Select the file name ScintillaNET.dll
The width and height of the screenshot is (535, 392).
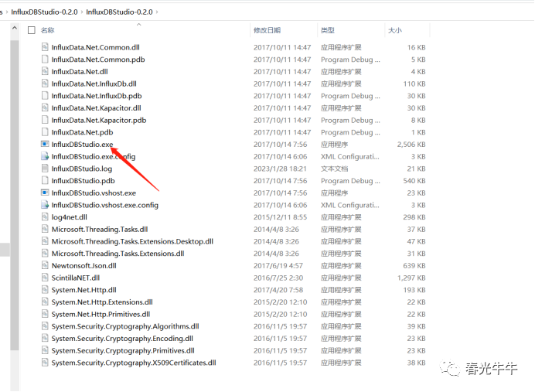click(76, 278)
